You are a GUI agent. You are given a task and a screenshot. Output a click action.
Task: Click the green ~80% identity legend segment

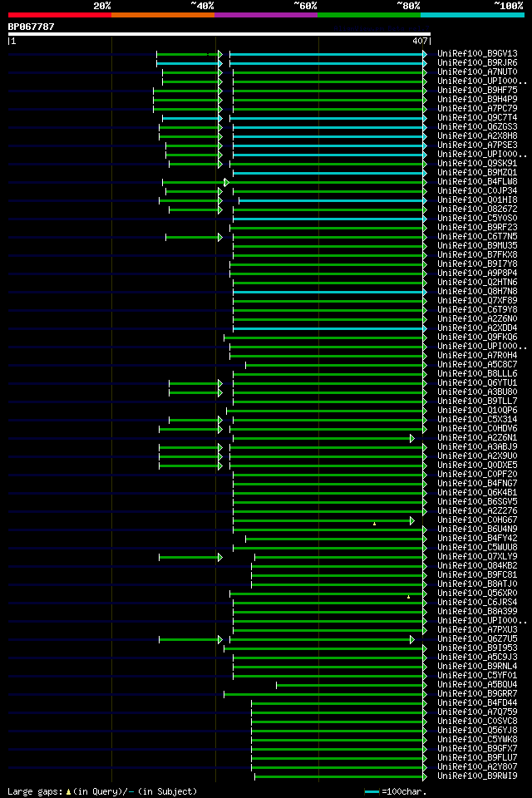[369, 15]
